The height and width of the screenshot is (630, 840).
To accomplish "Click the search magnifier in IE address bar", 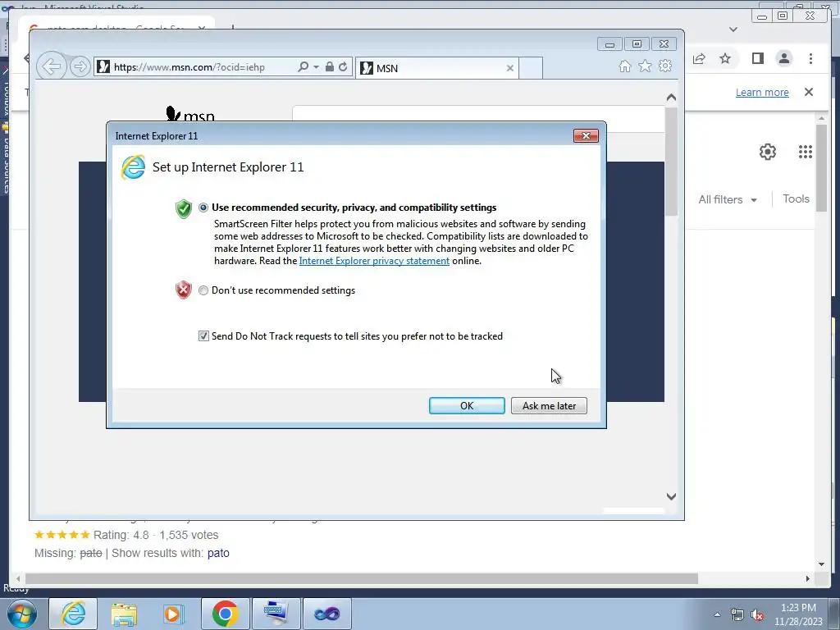I will [x=303, y=67].
